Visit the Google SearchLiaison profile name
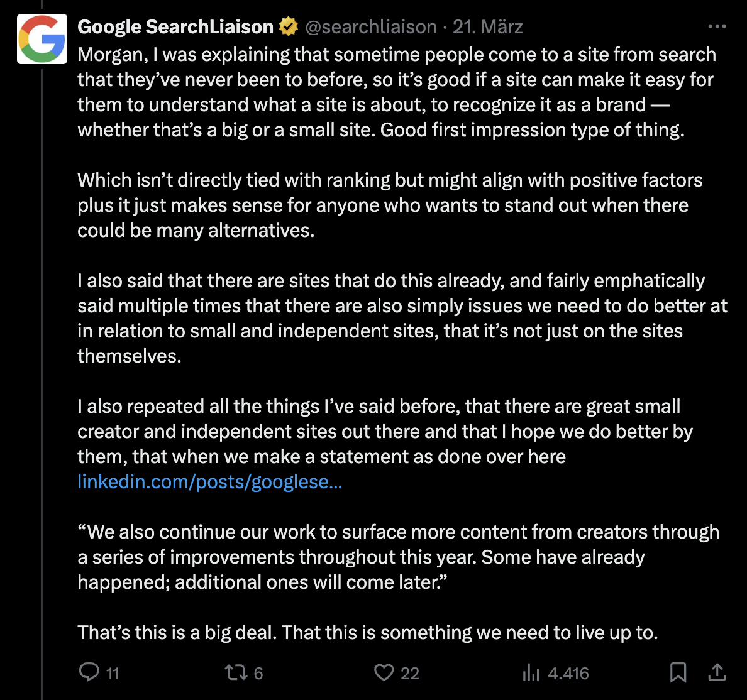The image size is (747, 700). (175, 26)
